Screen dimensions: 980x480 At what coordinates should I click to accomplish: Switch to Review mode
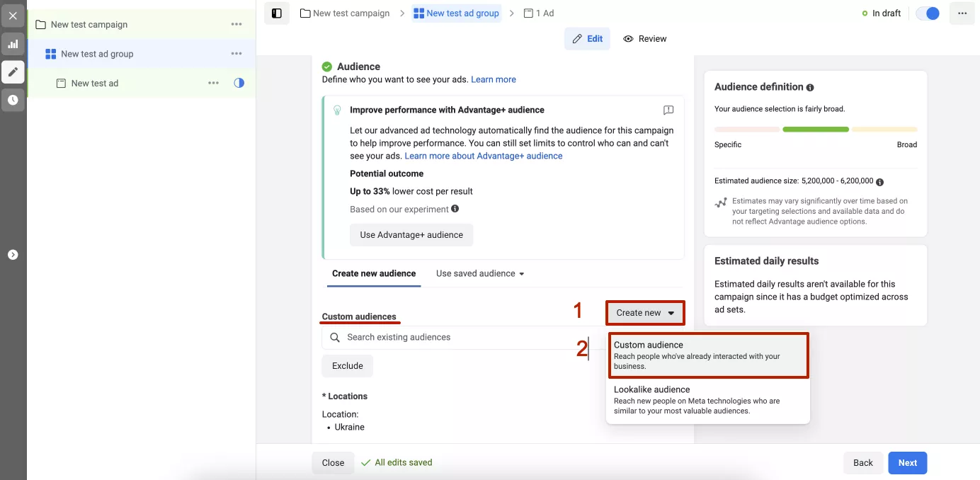[x=645, y=39]
